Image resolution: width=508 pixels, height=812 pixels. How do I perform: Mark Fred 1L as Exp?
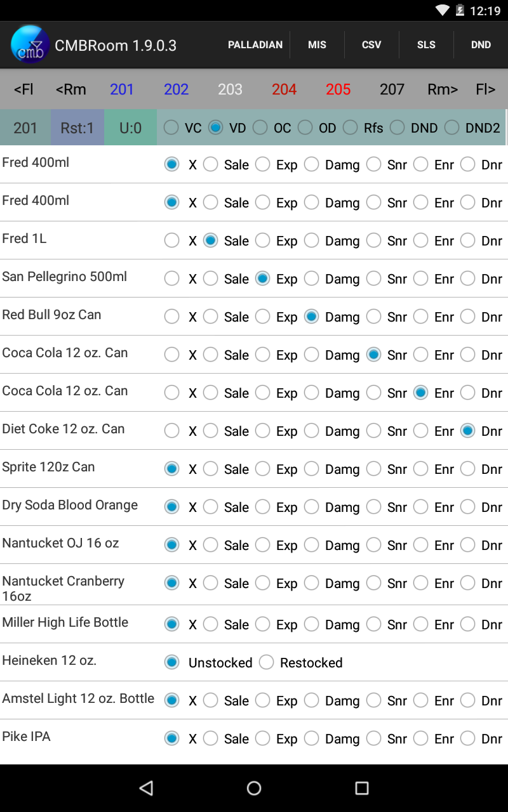263,240
